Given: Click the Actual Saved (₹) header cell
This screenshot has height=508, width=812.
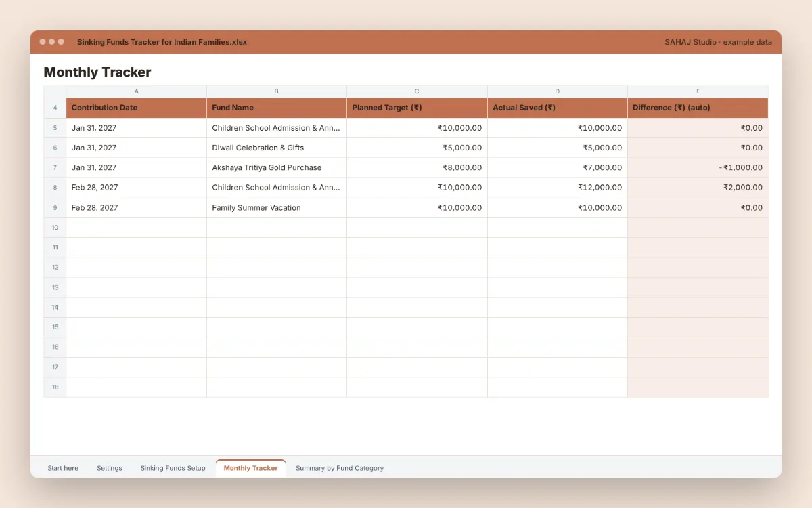Looking at the screenshot, I should click(x=558, y=108).
